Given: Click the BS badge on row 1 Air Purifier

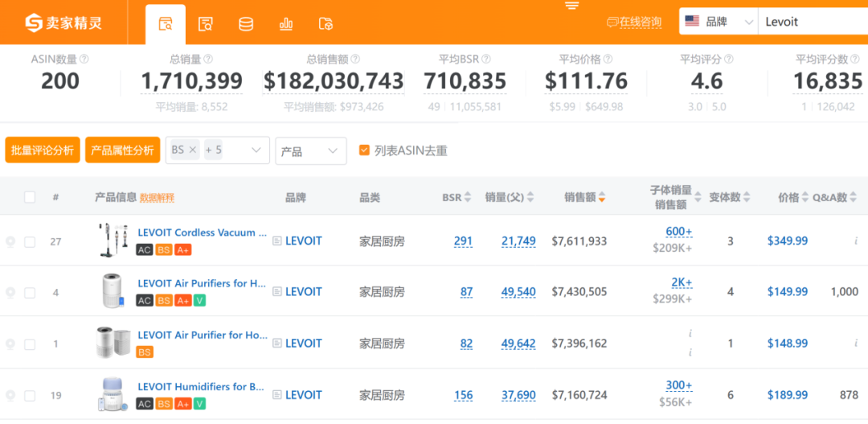Looking at the screenshot, I should 145,352.
